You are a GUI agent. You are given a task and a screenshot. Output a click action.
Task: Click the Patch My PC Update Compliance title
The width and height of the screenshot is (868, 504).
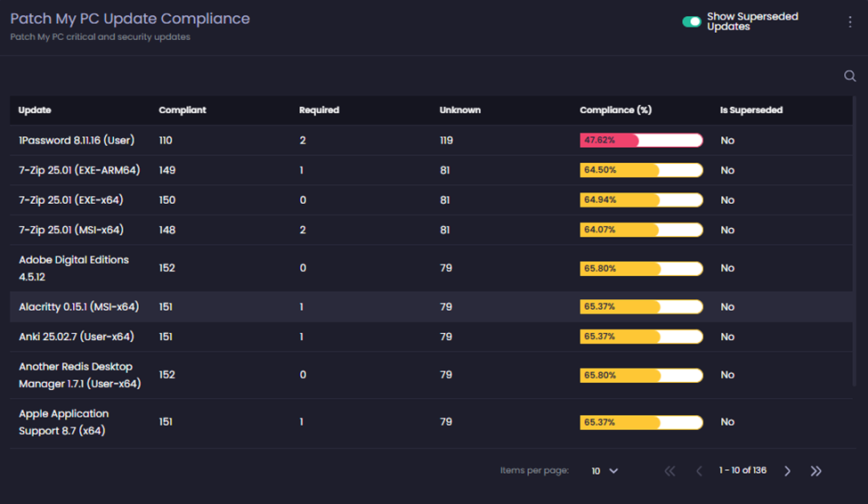point(130,19)
